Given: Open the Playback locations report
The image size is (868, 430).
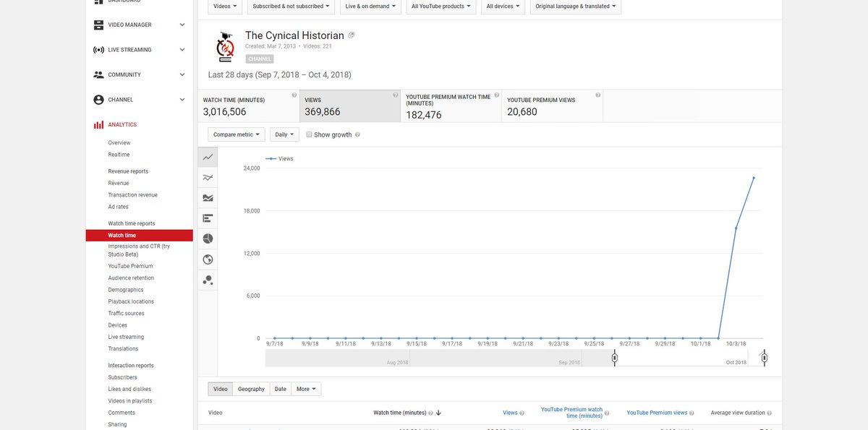Looking at the screenshot, I should coord(131,301).
